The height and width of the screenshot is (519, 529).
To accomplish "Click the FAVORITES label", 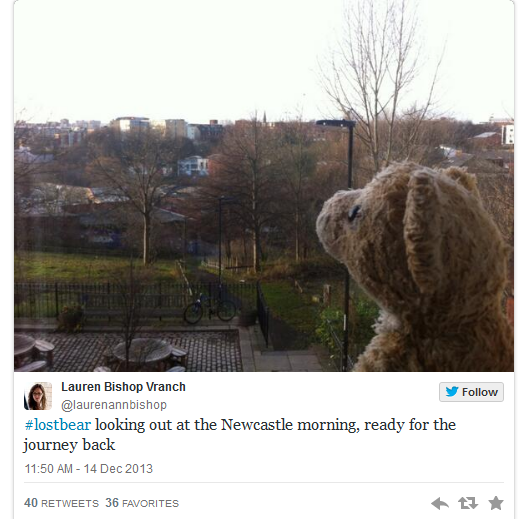I will click(150, 503).
